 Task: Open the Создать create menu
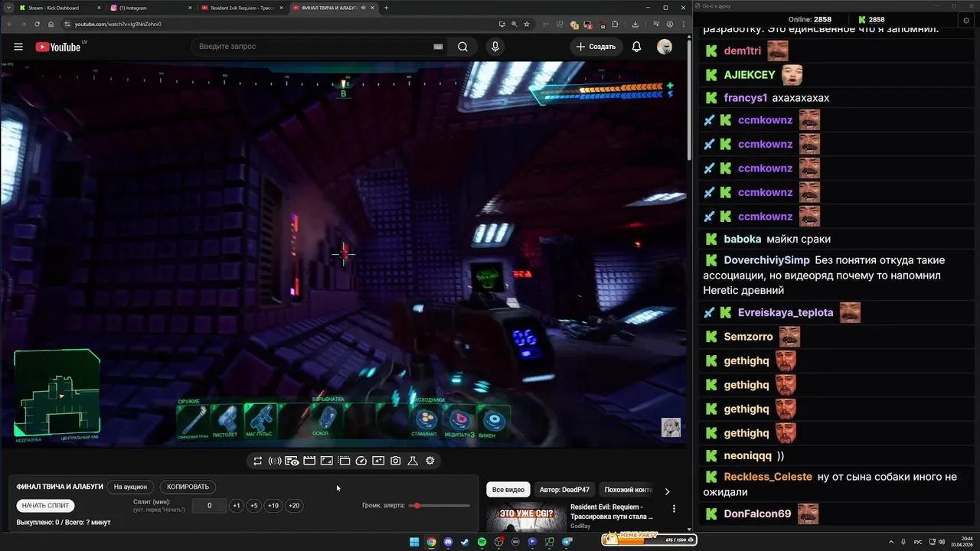tap(596, 47)
